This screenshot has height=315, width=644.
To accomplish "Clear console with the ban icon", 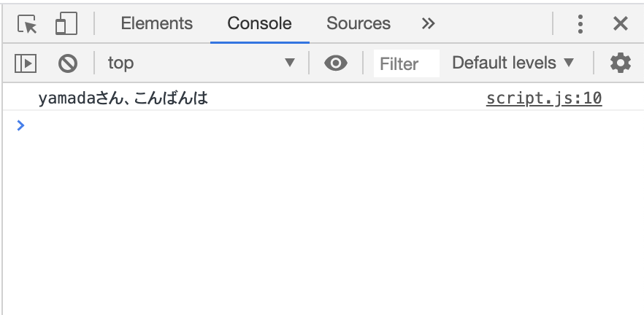I will (x=68, y=63).
